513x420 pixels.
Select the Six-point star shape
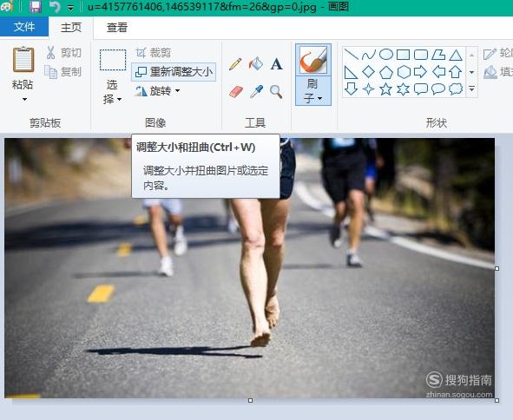[403, 89]
